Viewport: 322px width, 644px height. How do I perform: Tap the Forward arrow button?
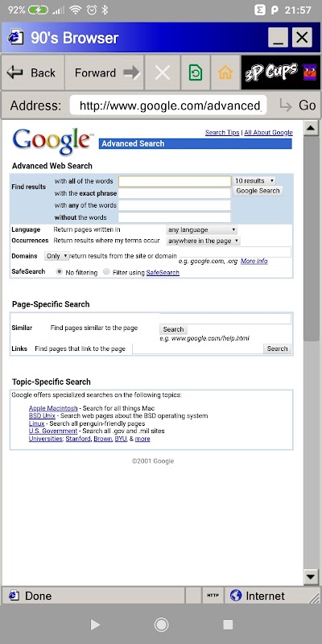click(x=105, y=73)
